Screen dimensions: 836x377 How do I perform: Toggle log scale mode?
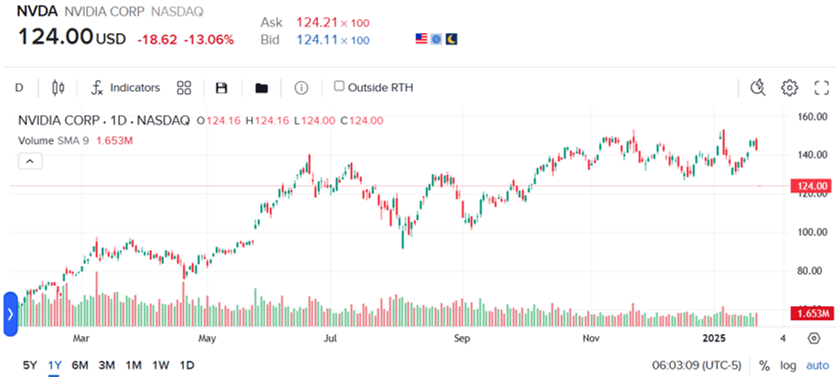(x=788, y=366)
